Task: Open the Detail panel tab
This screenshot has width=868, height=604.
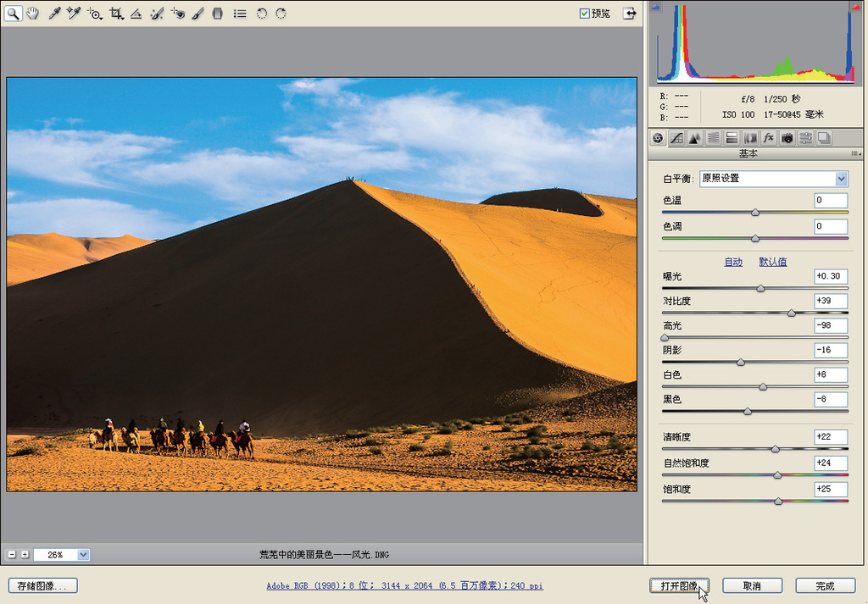Action: (695, 138)
